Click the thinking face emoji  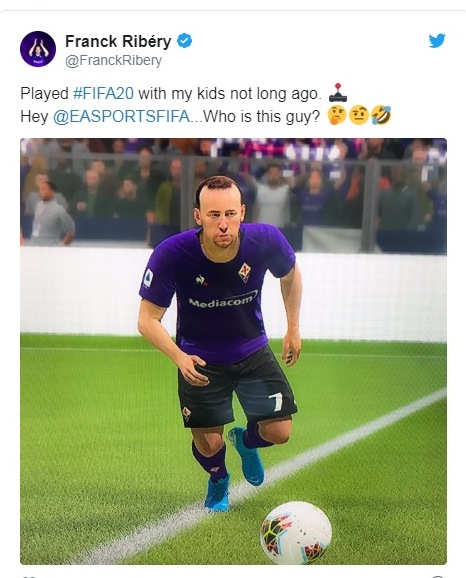(x=337, y=116)
